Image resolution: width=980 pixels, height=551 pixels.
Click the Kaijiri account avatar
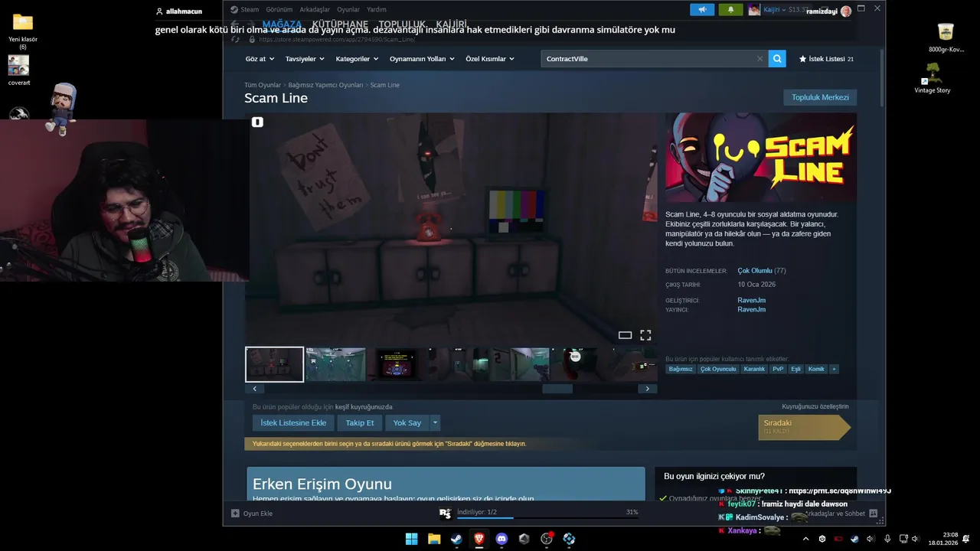(x=754, y=10)
